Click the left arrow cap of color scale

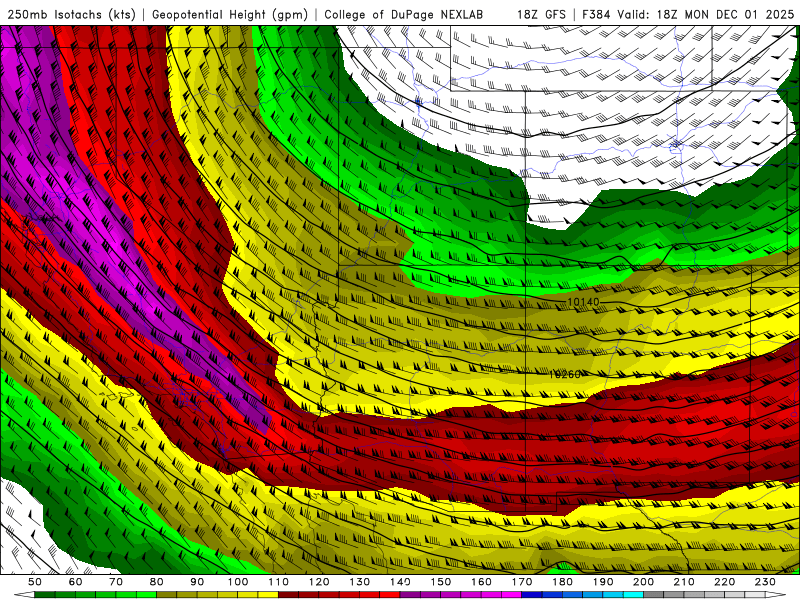tap(24, 594)
